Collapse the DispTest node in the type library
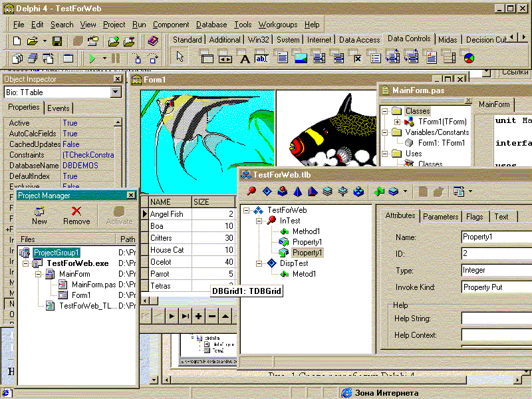Viewport: 532px width, 399px height. [259, 263]
